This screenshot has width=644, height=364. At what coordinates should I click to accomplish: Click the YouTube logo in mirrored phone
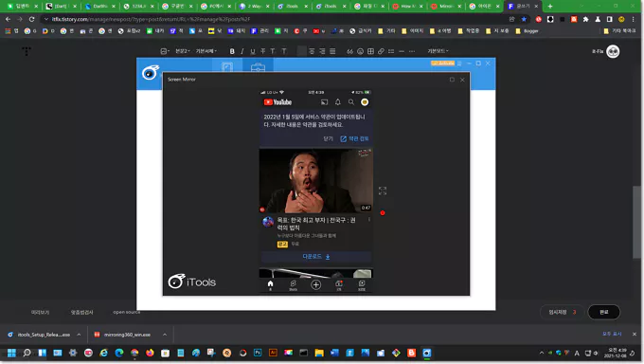277,102
